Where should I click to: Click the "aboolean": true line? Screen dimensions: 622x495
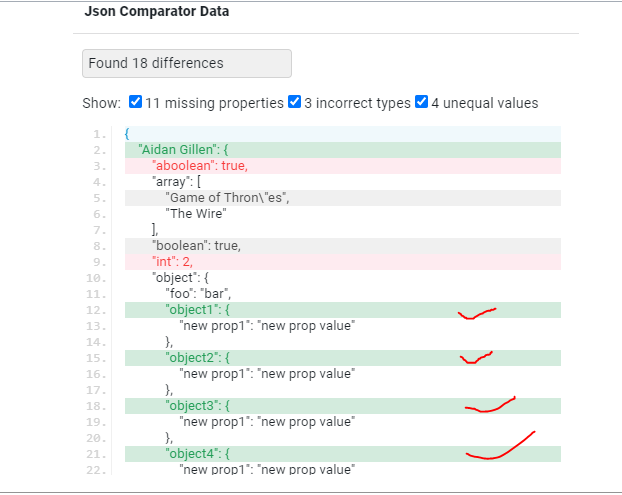[x=199, y=165]
